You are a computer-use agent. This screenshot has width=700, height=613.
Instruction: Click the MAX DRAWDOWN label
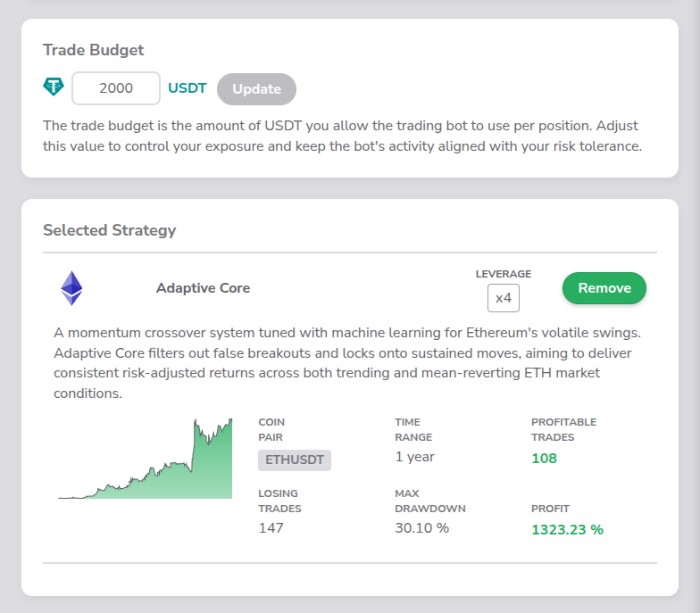(430, 501)
